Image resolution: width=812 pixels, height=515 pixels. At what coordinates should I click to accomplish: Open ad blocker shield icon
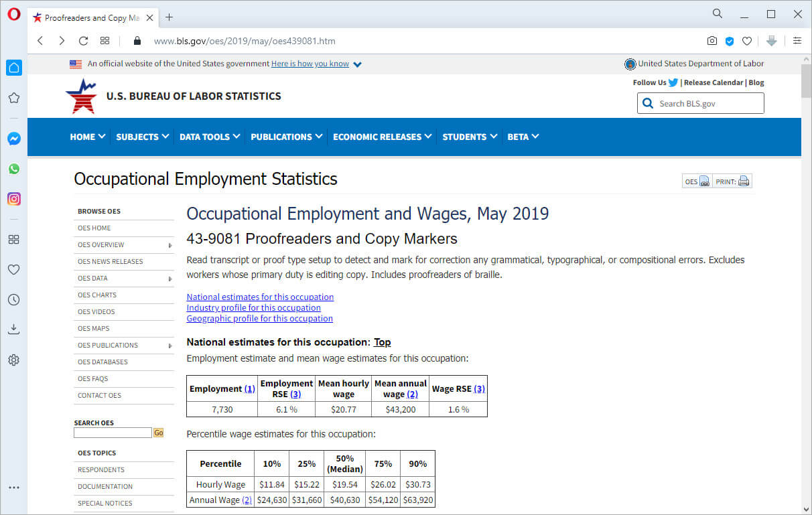click(x=730, y=41)
